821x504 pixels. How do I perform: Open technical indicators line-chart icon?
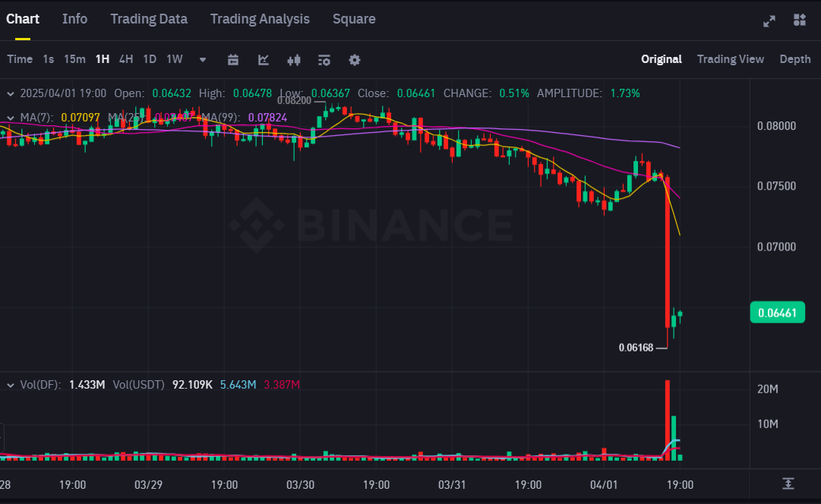pyautogui.click(x=264, y=59)
